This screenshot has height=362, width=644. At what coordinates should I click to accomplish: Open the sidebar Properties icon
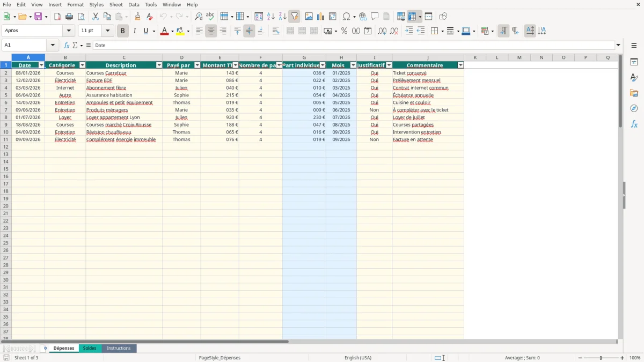click(x=634, y=62)
